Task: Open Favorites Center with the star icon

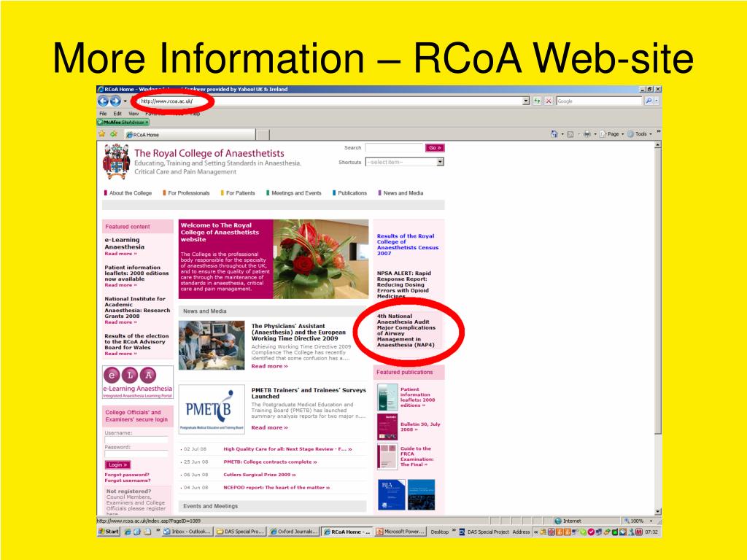Action: pyautogui.click(x=102, y=134)
